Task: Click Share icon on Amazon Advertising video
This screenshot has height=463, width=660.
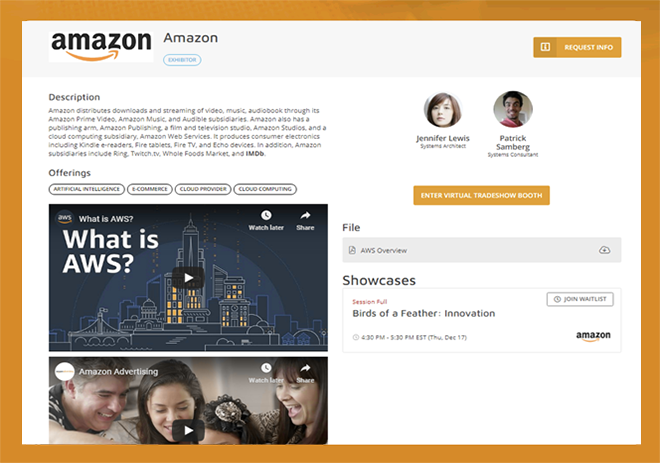Action: 305,368
